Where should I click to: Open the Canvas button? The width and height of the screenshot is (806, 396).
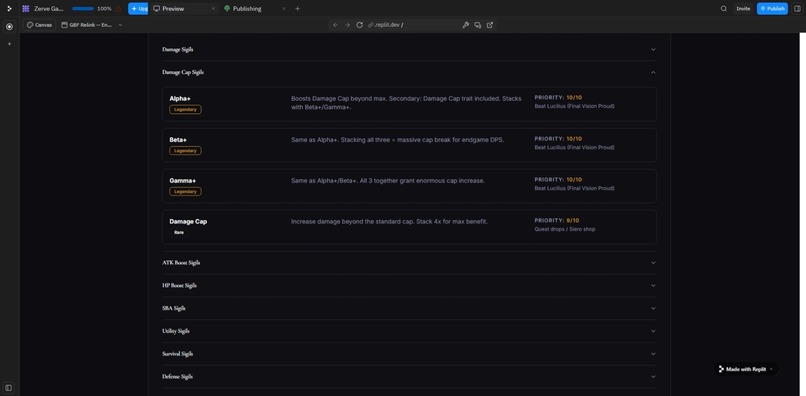click(x=40, y=25)
